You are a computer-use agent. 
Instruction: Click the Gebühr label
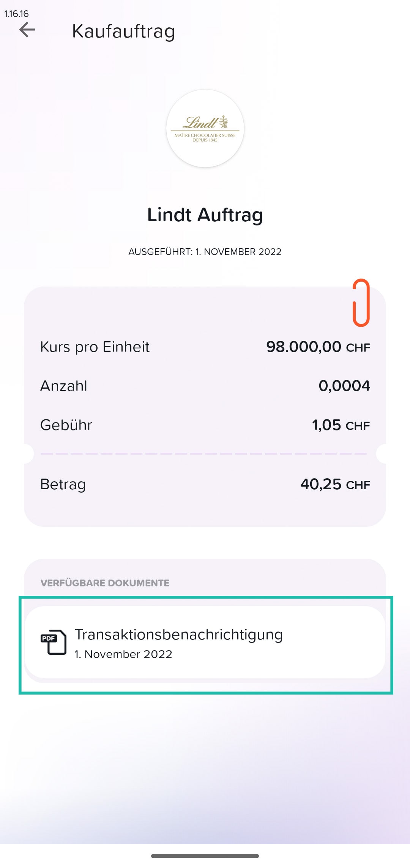66,425
